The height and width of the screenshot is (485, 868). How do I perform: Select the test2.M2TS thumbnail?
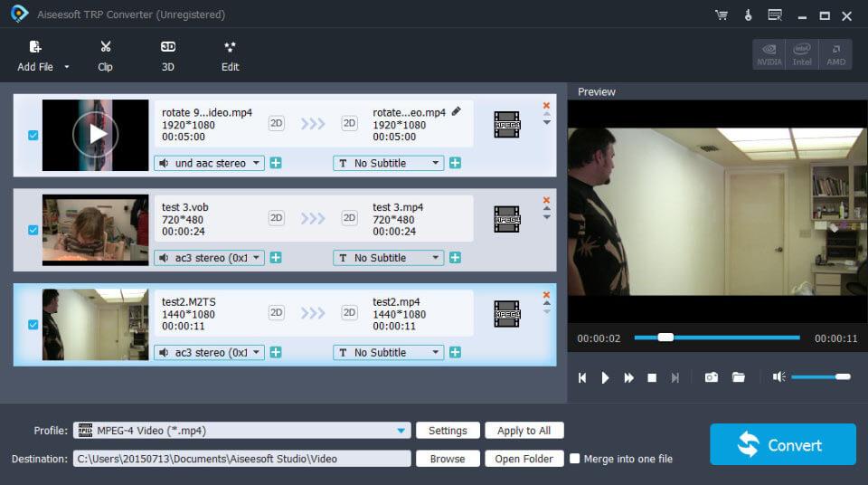coord(95,324)
